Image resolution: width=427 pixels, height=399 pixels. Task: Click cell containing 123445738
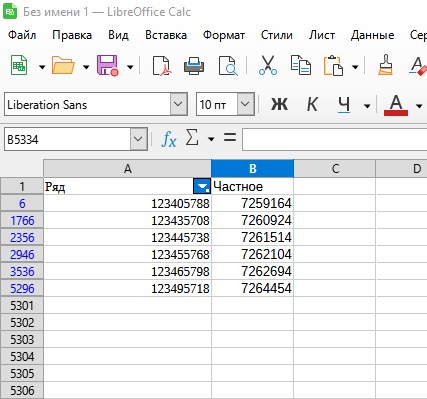point(127,237)
